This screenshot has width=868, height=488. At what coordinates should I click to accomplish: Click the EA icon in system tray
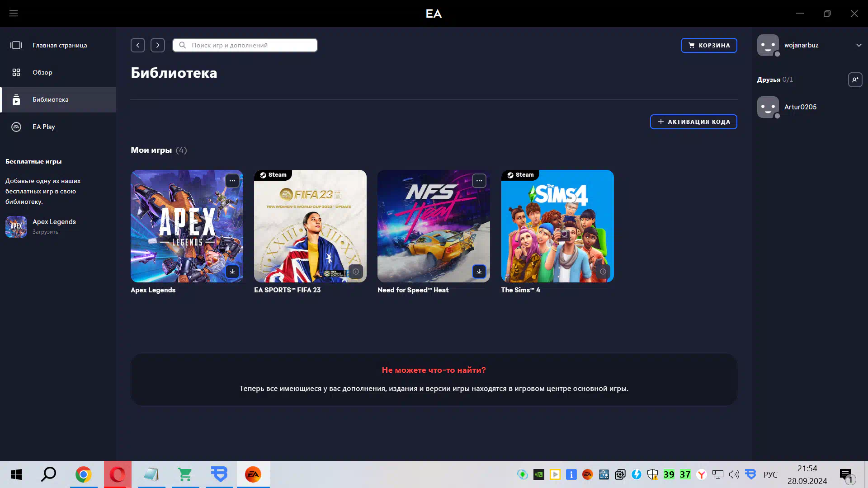coord(587,474)
